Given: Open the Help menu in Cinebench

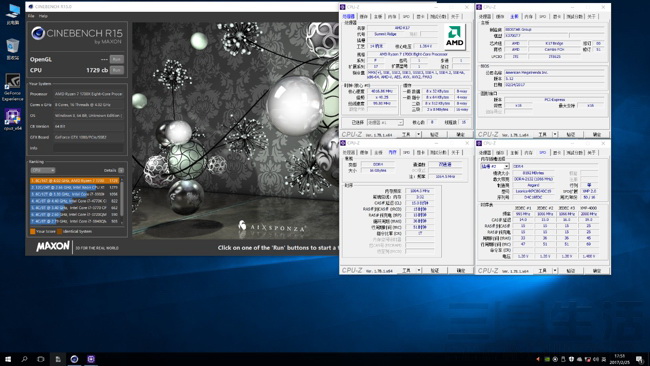Looking at the screenshot, I should click(43, 16).
